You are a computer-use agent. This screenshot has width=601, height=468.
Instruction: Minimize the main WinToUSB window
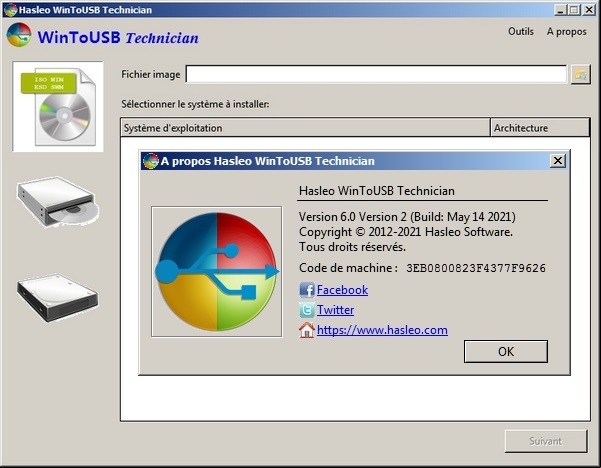[x=560, y=10]
